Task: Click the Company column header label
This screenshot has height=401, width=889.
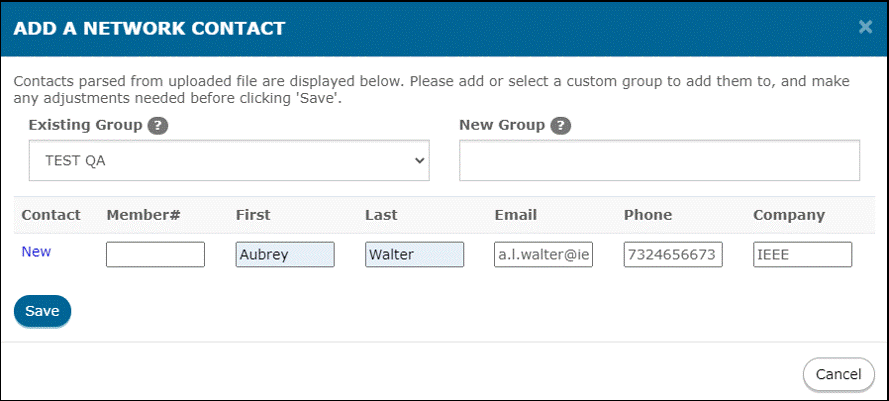Action: (x=789, y=216)
